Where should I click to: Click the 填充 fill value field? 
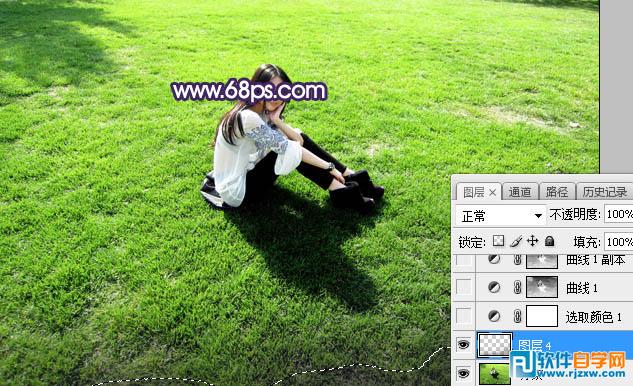click(618, 242)
